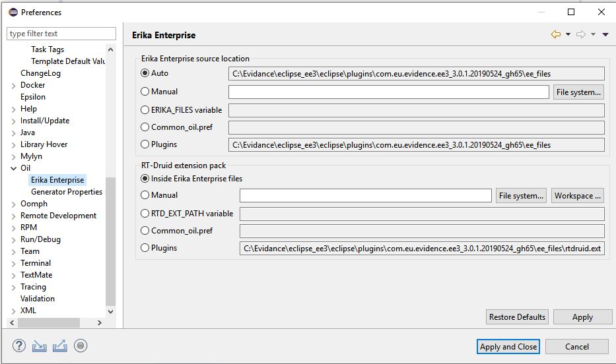
Task: Expand the XML tree node
Action: [x=13, y=311]
